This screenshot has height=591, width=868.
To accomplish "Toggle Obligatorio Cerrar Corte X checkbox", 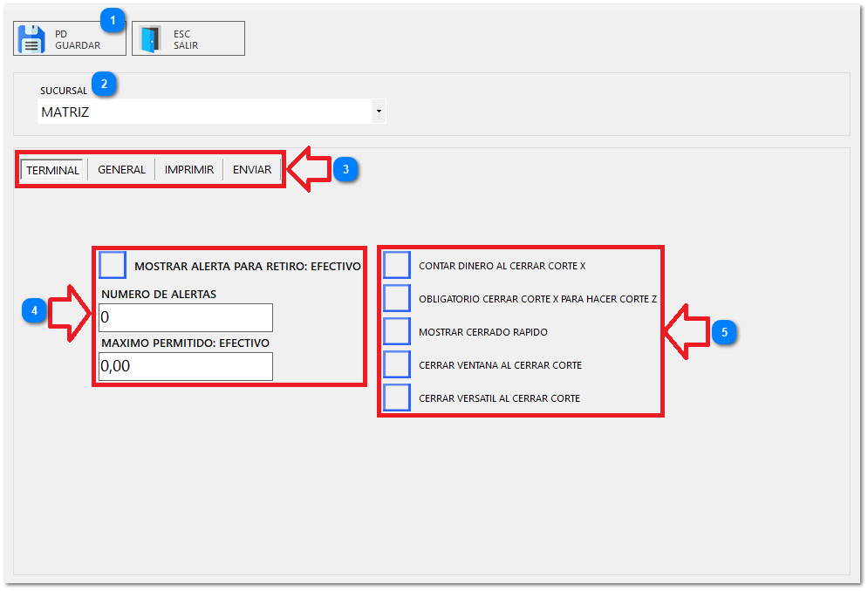I will click(397, 298).
